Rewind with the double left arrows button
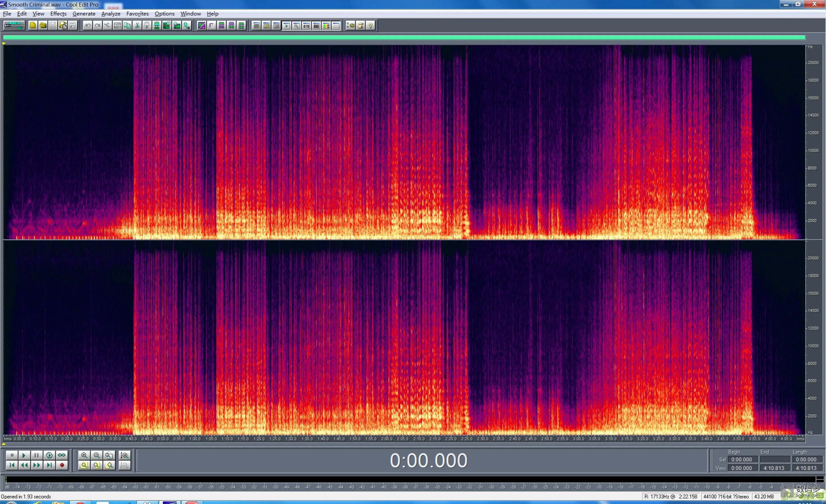 coord(24,465)
